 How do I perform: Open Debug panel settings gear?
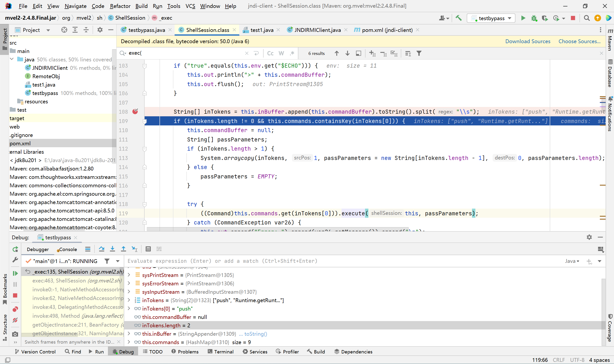(589, 237)
